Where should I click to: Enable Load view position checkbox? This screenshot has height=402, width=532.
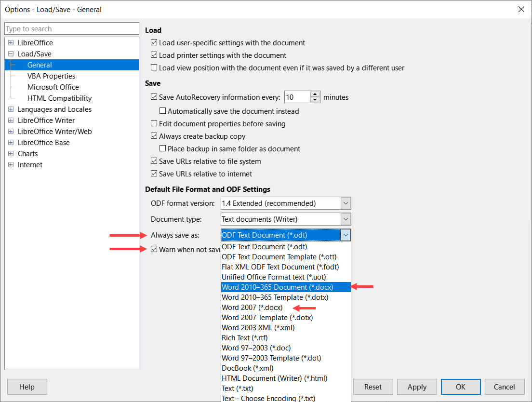pos(154,67)
